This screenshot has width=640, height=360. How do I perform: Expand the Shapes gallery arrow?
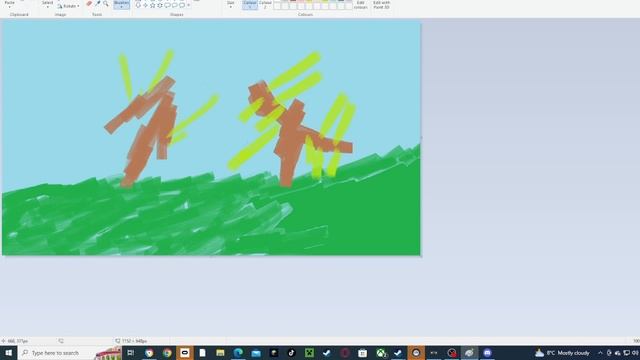[189, 5]
